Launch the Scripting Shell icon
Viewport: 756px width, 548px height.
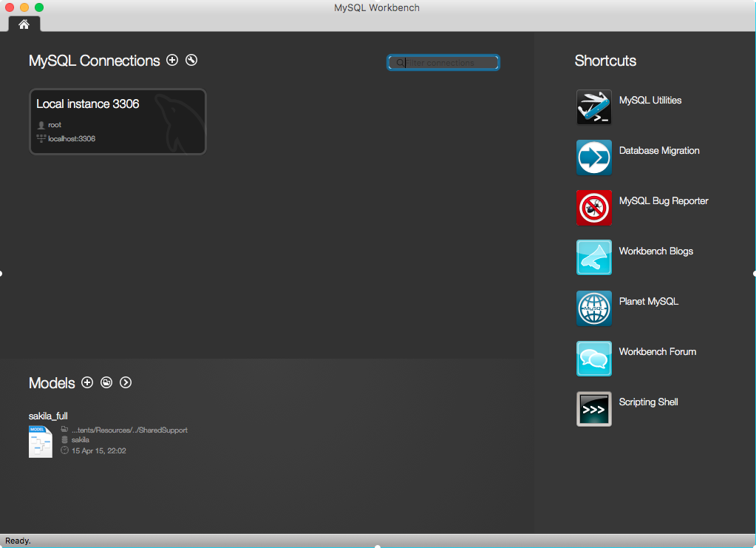click(594, 408)
